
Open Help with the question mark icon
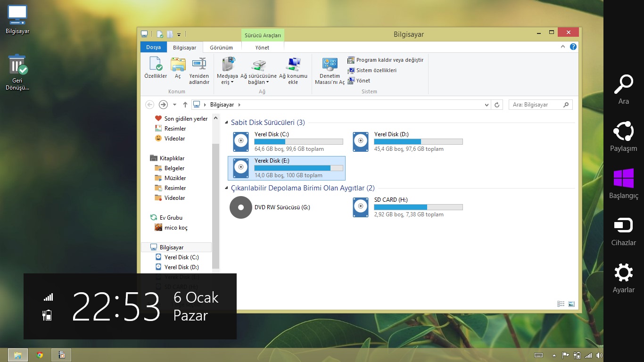pyautogui.click(x=573, y=47)
